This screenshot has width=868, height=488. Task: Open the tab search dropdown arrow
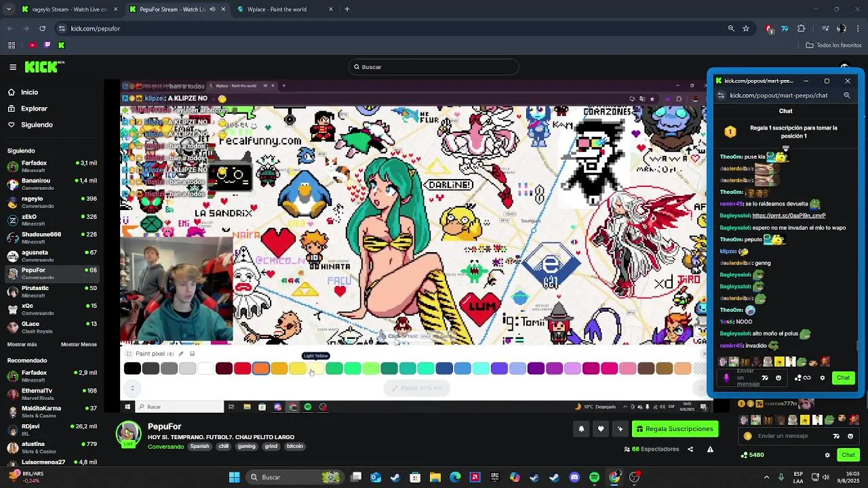coord(9,9)
